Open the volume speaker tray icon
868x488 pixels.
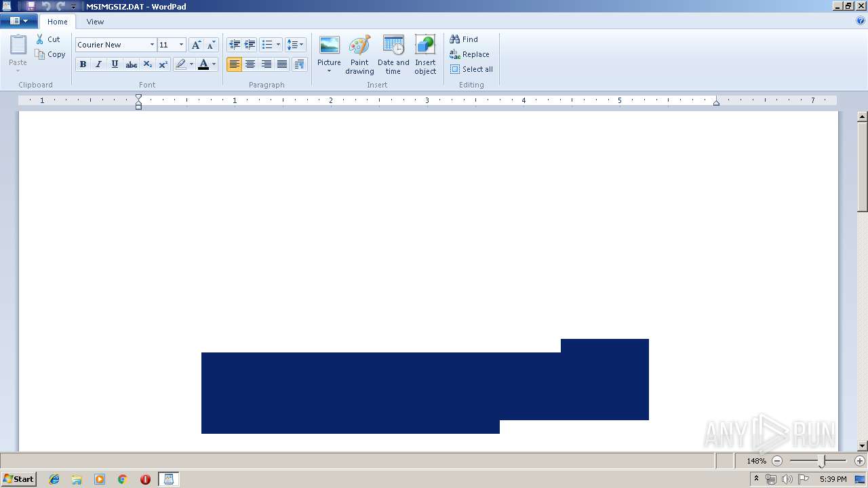pyautogui.click(x=787, y=479)
